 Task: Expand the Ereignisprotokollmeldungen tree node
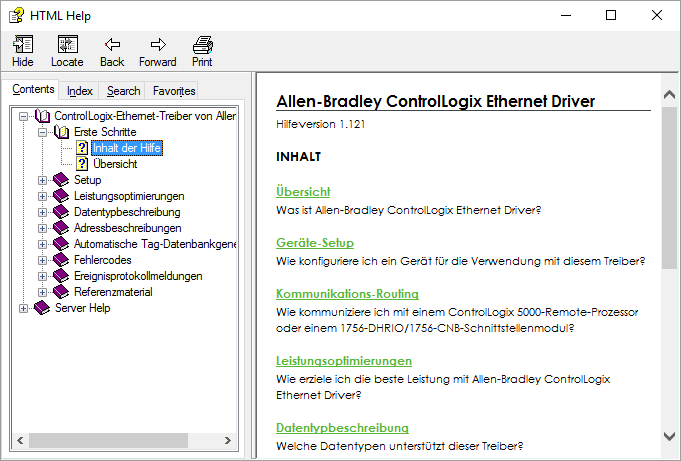pyautogui.click(x=42, y=276)
